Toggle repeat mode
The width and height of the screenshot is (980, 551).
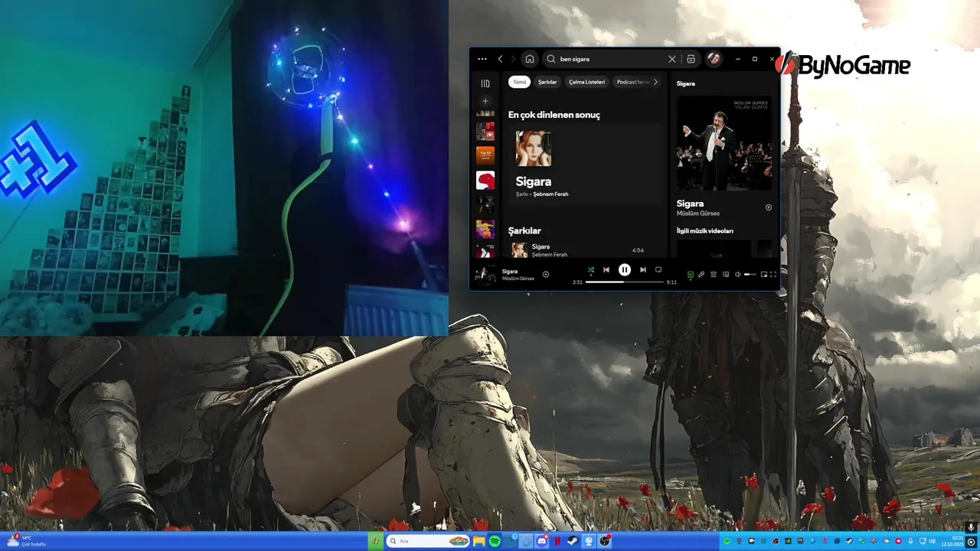(658, 269)
